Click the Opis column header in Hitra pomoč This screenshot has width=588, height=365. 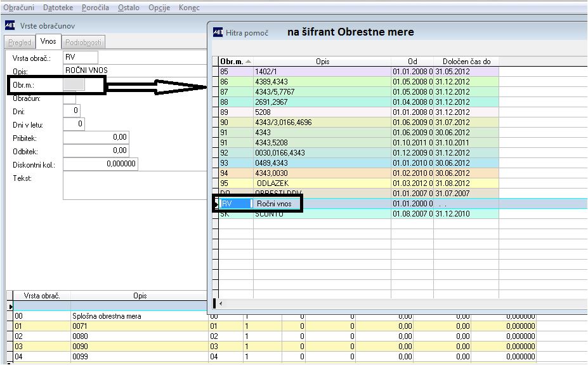point(322,62)
